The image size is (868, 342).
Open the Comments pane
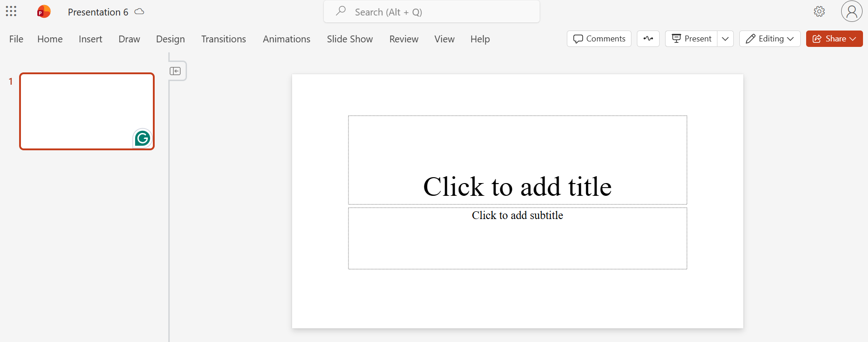pos(599,39)
